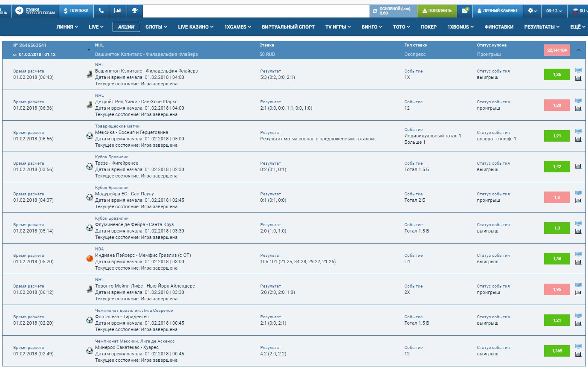The width and height of the screenshot is (588, 369).
Task: Click the СТАВКИ ЧЕРЕЗ TELEGRAM label
Action: [x=41, y=11]
